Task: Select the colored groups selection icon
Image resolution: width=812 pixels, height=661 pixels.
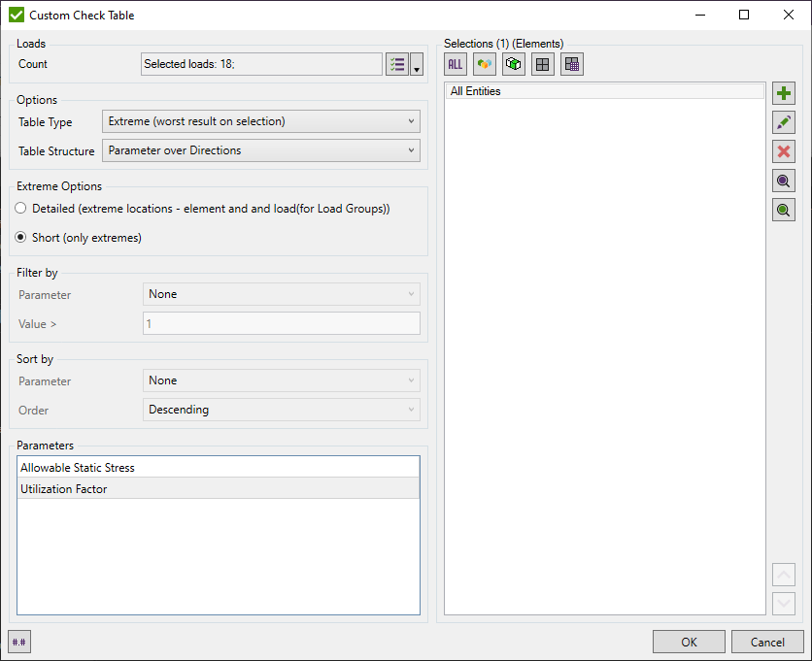Action: [484, 64]
